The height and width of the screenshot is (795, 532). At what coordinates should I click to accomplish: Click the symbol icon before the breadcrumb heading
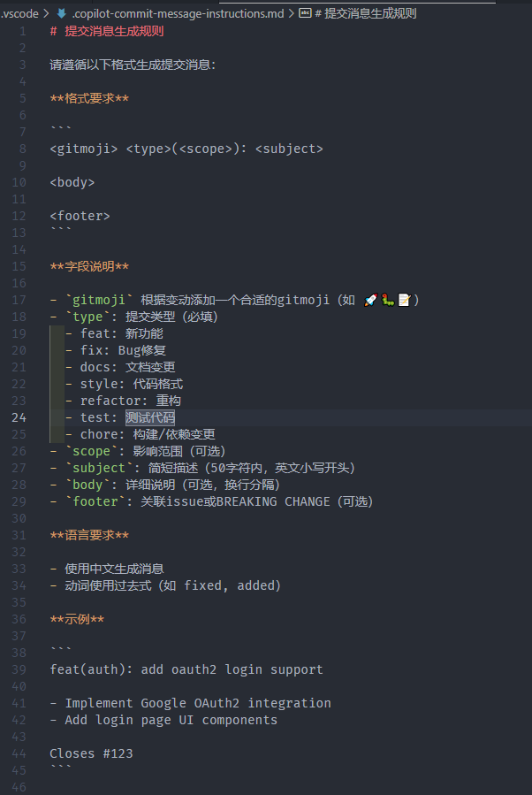(x=305, y=13)
